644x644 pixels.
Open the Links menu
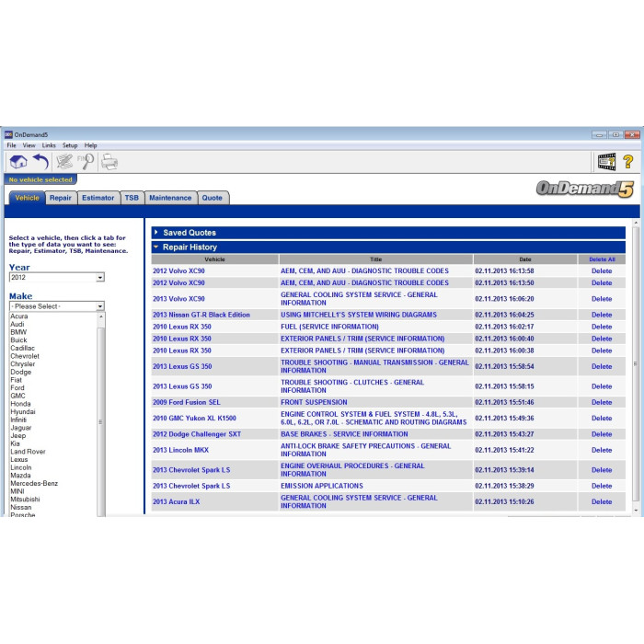click(x=49, y=145)
